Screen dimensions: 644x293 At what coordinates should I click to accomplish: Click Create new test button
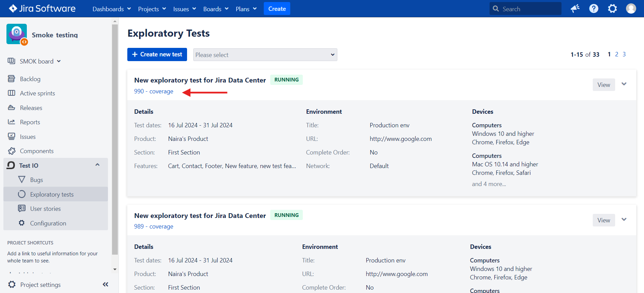click(x=157, y=54)
